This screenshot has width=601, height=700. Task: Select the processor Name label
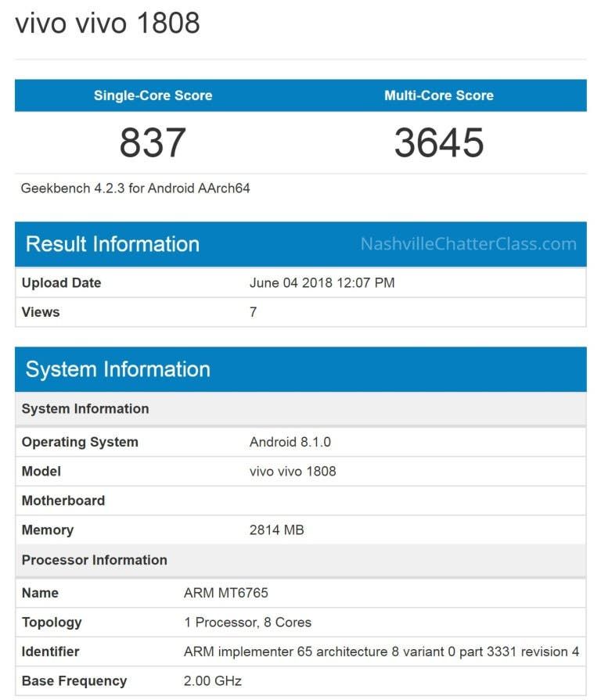pyautogui.click(x=40, y=594)
